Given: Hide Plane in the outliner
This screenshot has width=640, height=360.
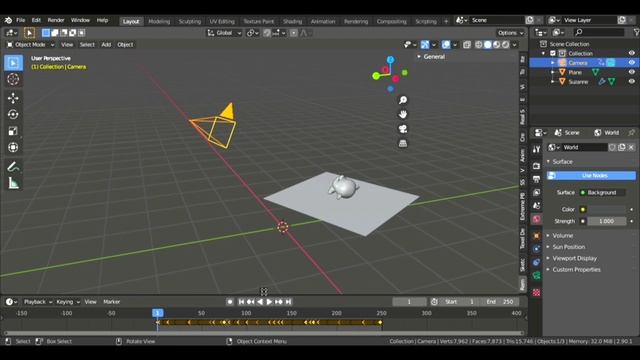Looking at the screenshot, I should pos(631,72).
